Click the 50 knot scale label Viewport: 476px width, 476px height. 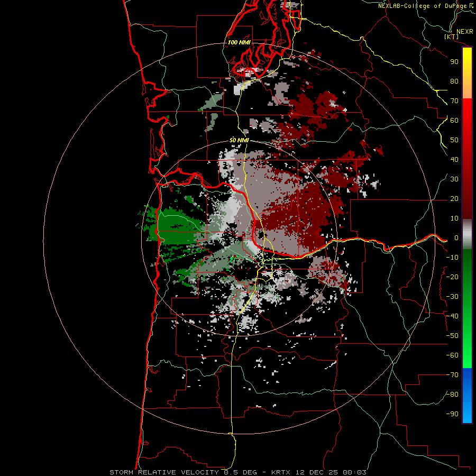454,140
